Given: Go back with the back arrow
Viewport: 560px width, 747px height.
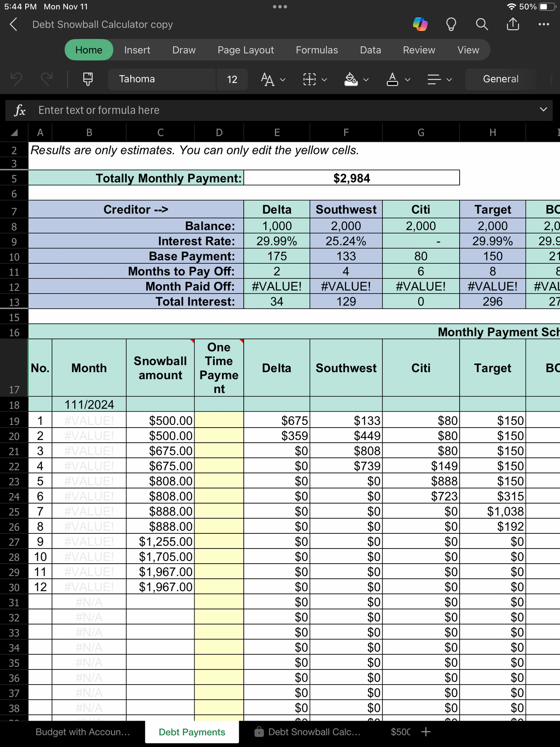Looking at the screenshot, I should (x=14, y=24).
